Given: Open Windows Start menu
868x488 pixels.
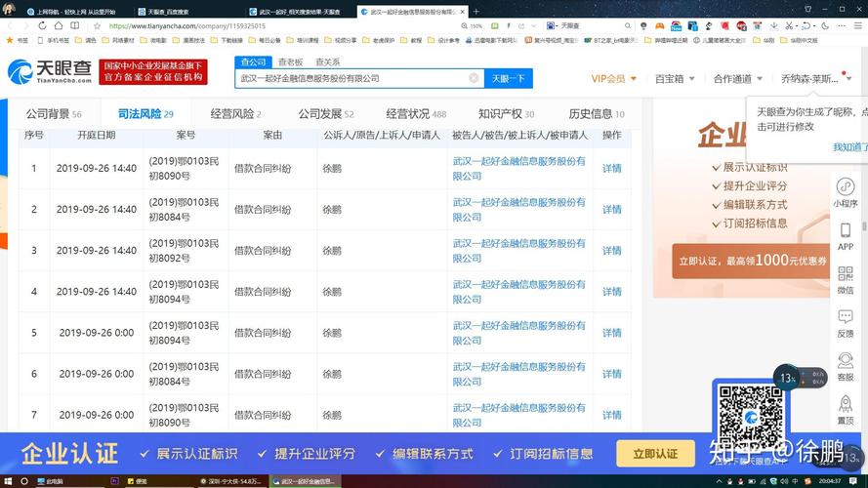Looking at the screenshot, I should (x=9, y=481).
